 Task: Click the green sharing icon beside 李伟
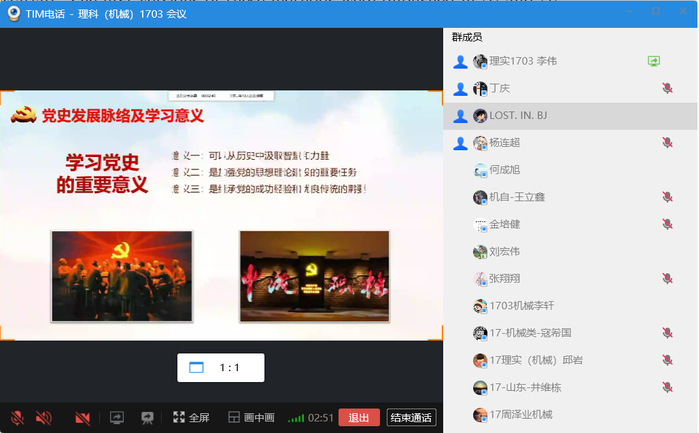point(654,61)
